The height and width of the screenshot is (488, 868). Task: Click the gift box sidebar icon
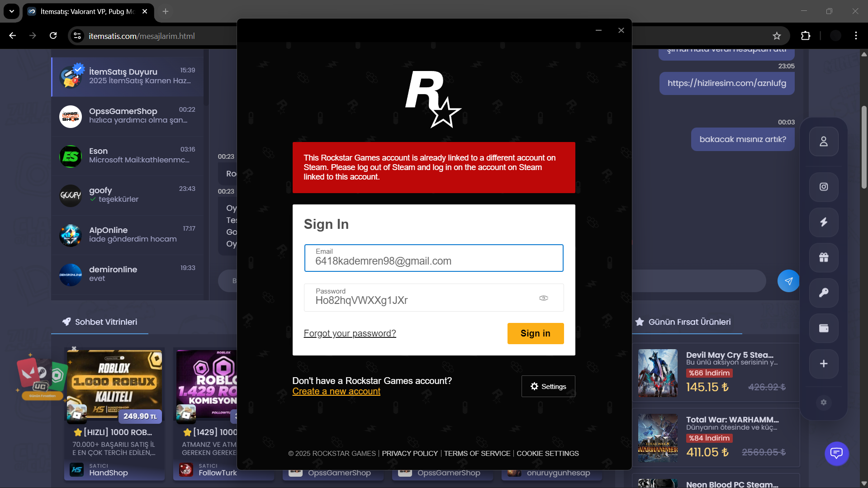coord(824,257)
